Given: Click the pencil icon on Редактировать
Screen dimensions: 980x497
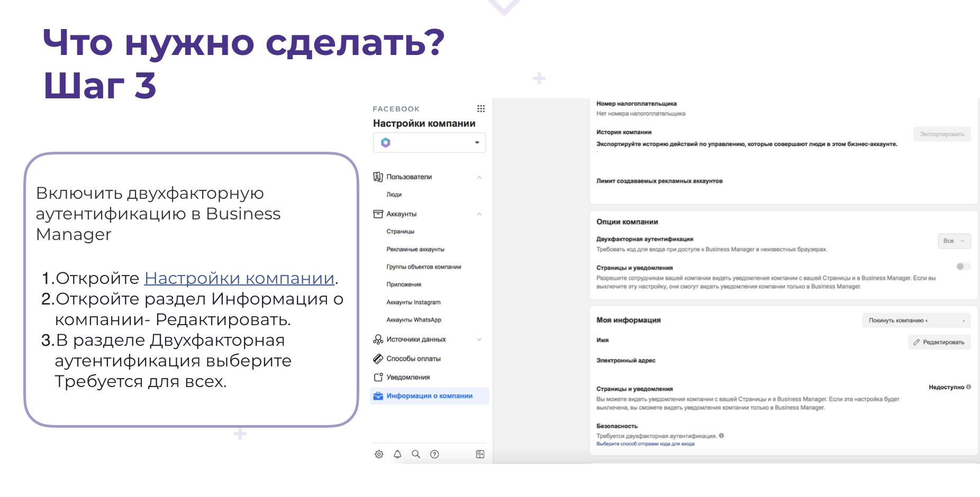Looking at the screenshot, I should [x=917, y=342].
